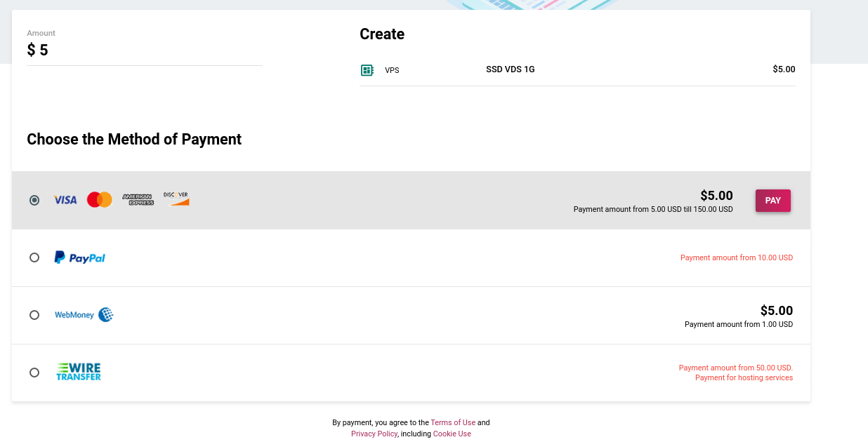The image size is (868, 442).
Task: Click the American Express logo
Action: tap(138, 200)
